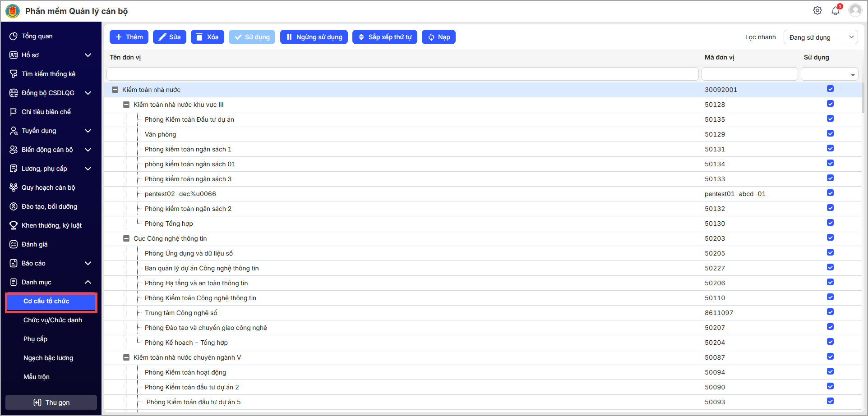Open the notifications bell
The height and width of the screenshot is (416, 868).
point(836,11)
